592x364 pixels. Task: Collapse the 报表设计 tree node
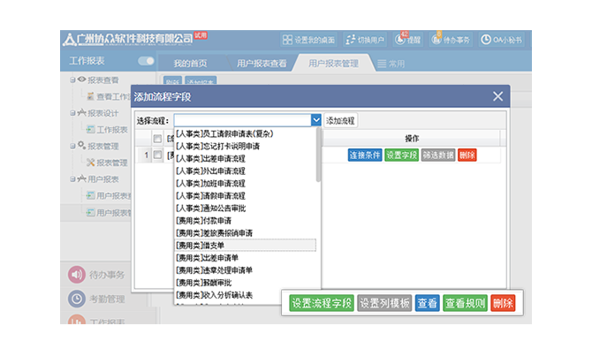72,113
